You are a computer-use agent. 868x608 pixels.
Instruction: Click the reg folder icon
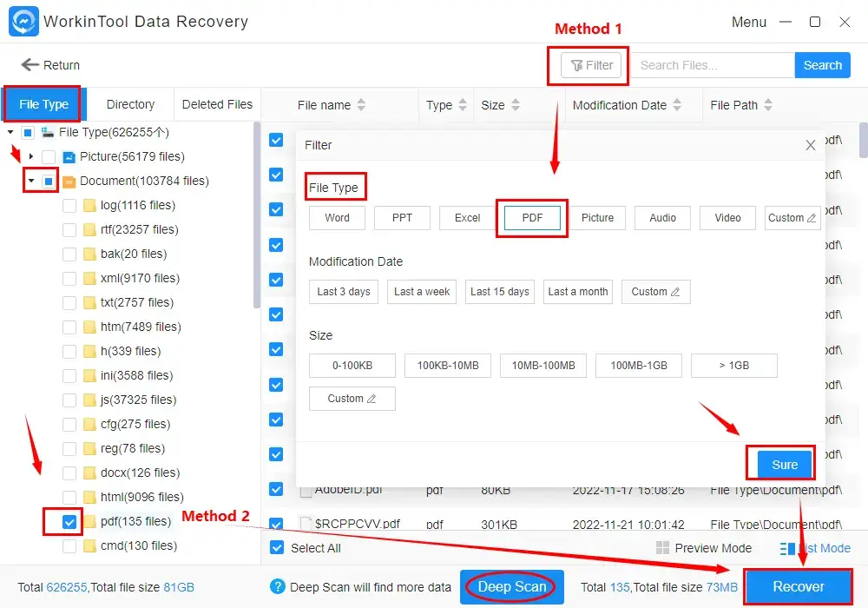(x=89, y=448)
